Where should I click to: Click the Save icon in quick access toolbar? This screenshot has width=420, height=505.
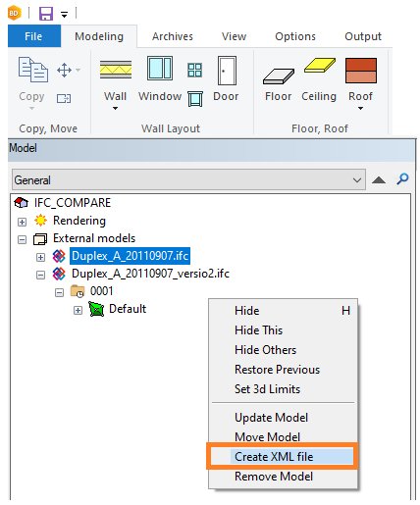46,14
